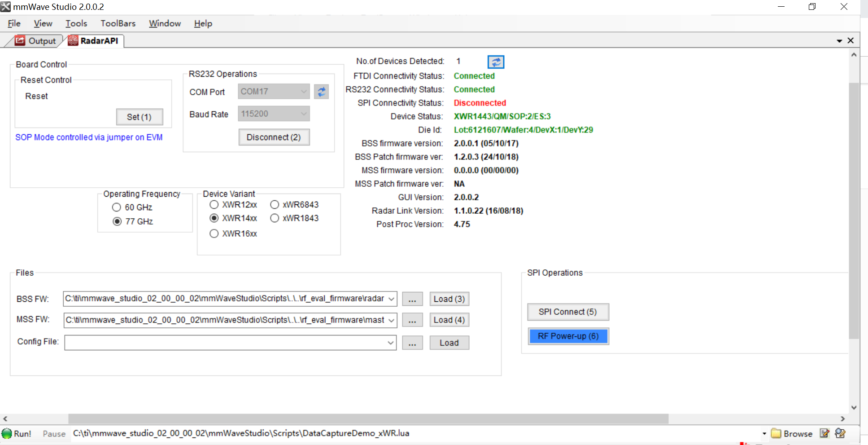This screenshot has width=868, height=445.
Task: Click the Die Id Lot:6121607 text
Action: pos(523,130)
